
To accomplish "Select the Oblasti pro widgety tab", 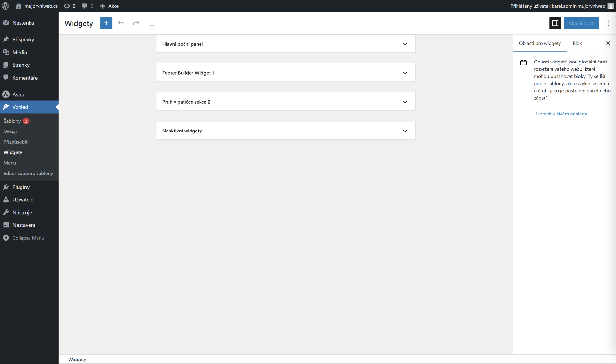I will click(540, 43).
